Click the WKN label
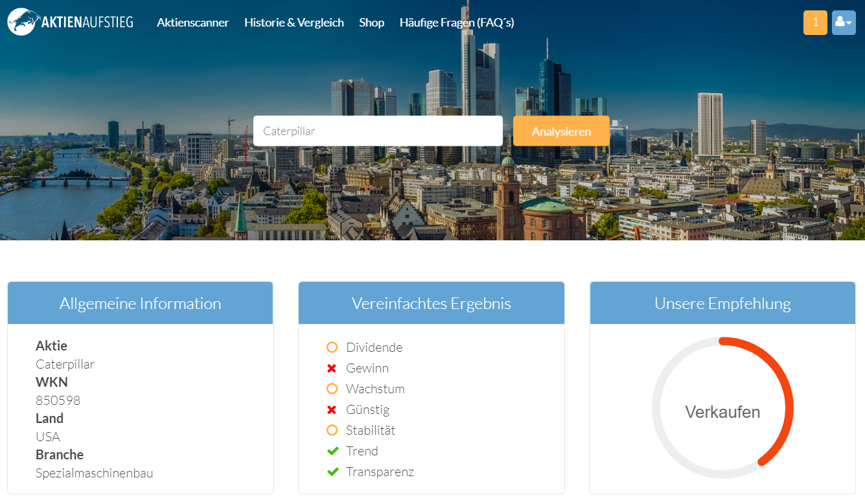The image size is (865, 504). tap(52, 382)
